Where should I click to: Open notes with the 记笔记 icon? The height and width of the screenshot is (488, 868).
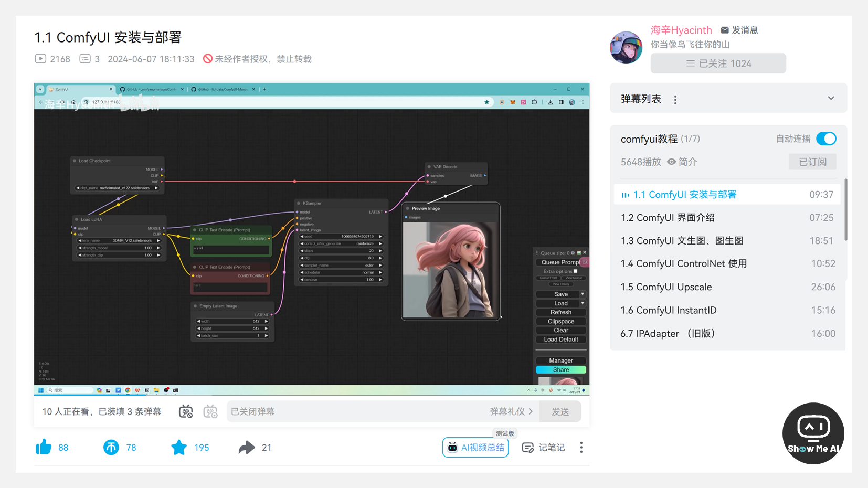point(527,447)
